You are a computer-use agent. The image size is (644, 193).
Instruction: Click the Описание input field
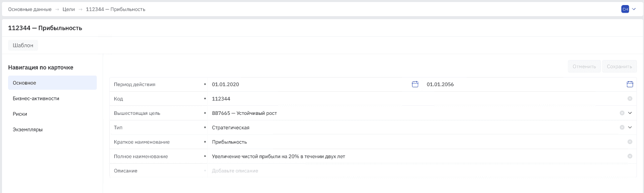pos(418,171)
